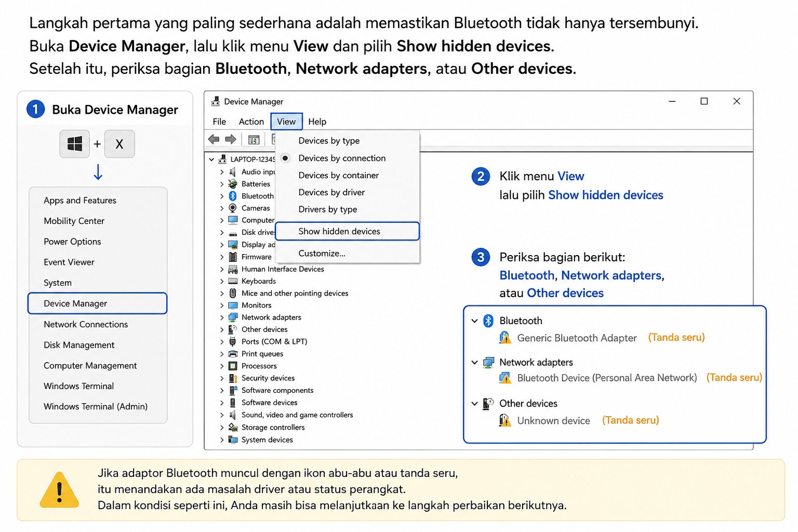Click the warning icon beside Unknown device
This screenshot has width=798, height=532.
point(505,420)
